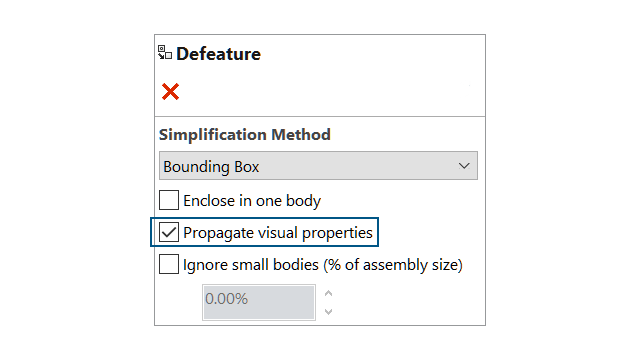Screen dimensions: 640x360
Task: Collapse the Simplification Method section header
Action: pos(244,134)
